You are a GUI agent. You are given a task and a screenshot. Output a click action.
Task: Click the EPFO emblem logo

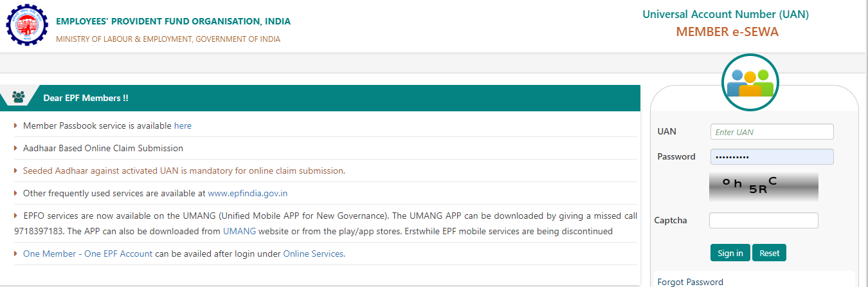click(26, 26)
